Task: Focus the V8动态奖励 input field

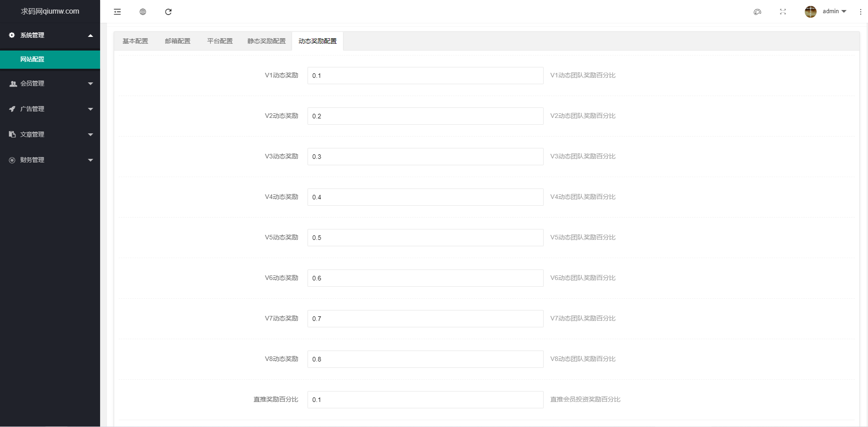Action: [425, 359]
